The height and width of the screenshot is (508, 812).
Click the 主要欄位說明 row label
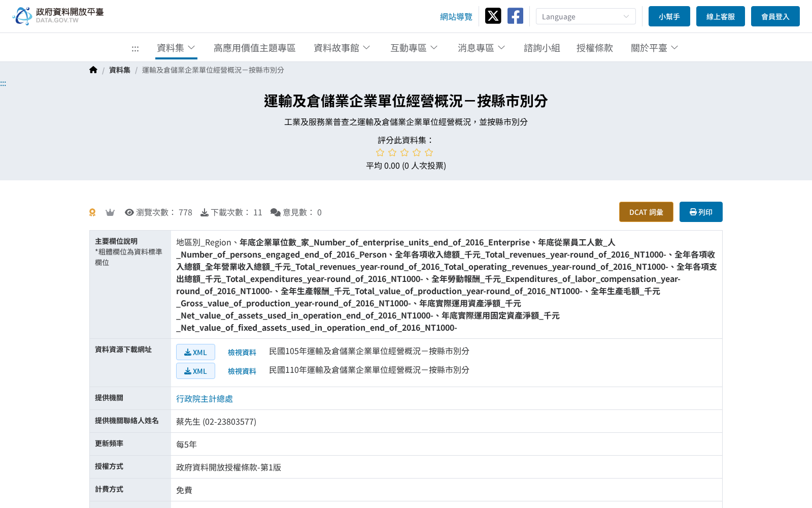(116, 241)
